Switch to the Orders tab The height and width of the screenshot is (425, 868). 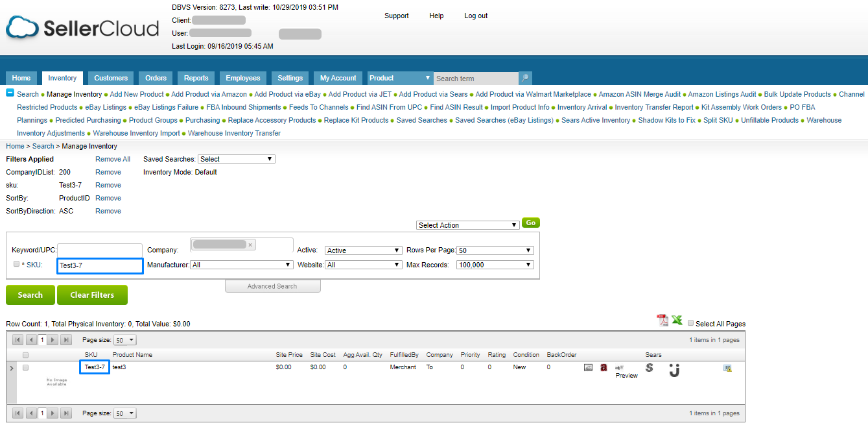click(156, 78)
